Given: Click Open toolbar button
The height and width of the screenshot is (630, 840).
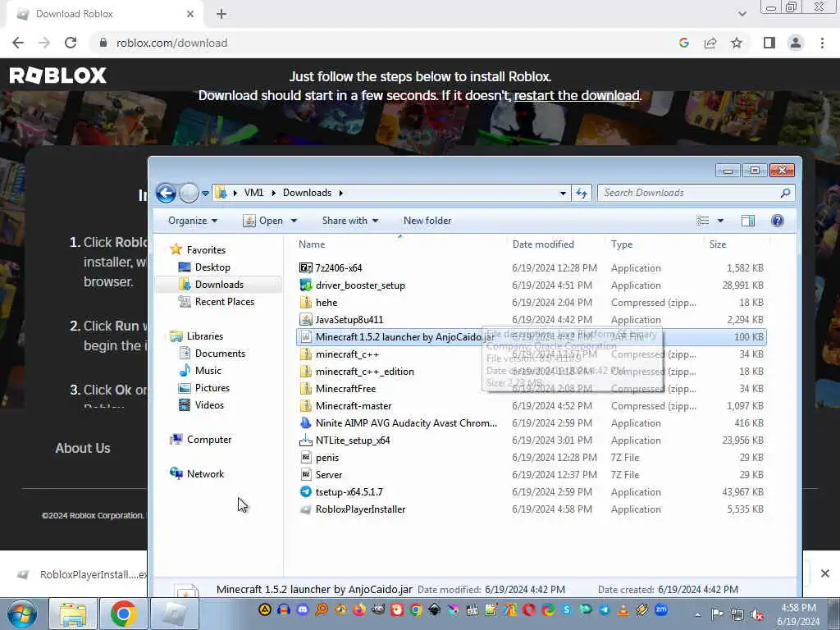Looking at the screenshot, I should pyautogui.click(x=263, y=221).
